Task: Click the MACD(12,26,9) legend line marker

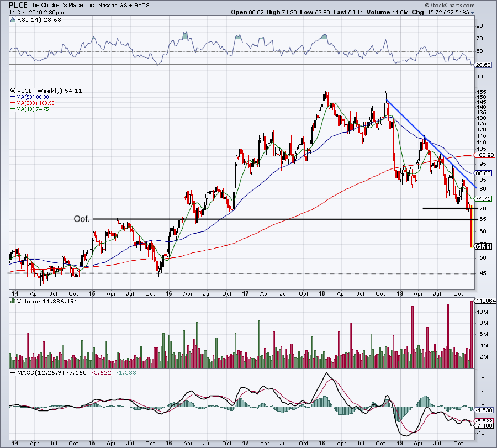Action: coord(13,372)
